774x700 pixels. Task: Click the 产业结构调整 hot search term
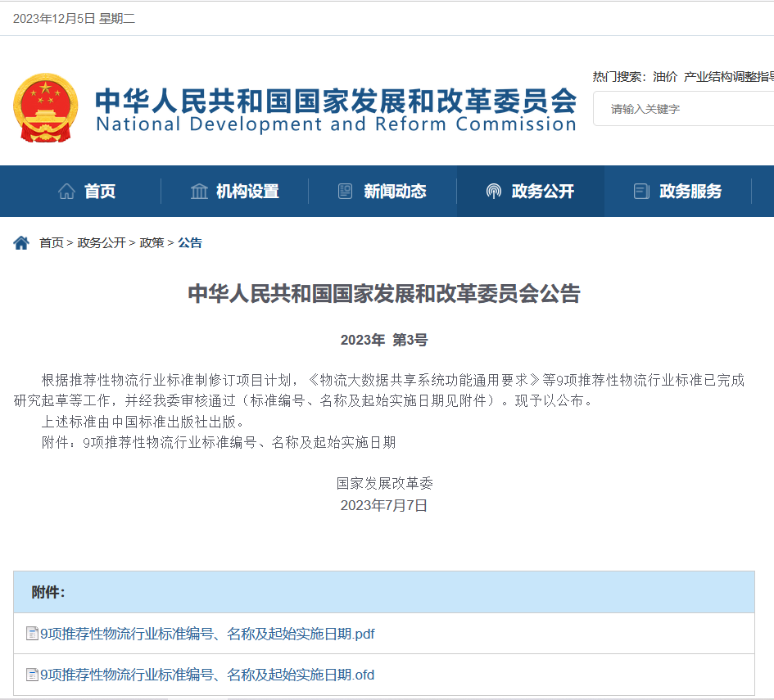pos(729,76)
